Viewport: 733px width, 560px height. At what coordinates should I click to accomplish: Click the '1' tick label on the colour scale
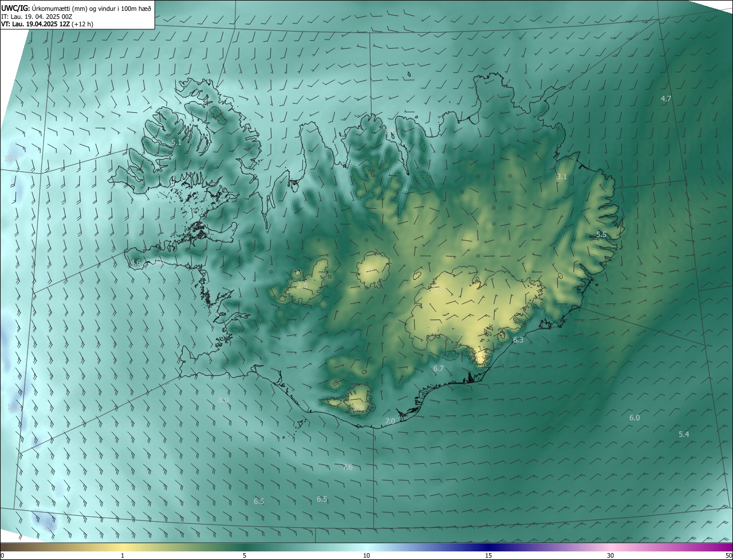click(123, 556)
